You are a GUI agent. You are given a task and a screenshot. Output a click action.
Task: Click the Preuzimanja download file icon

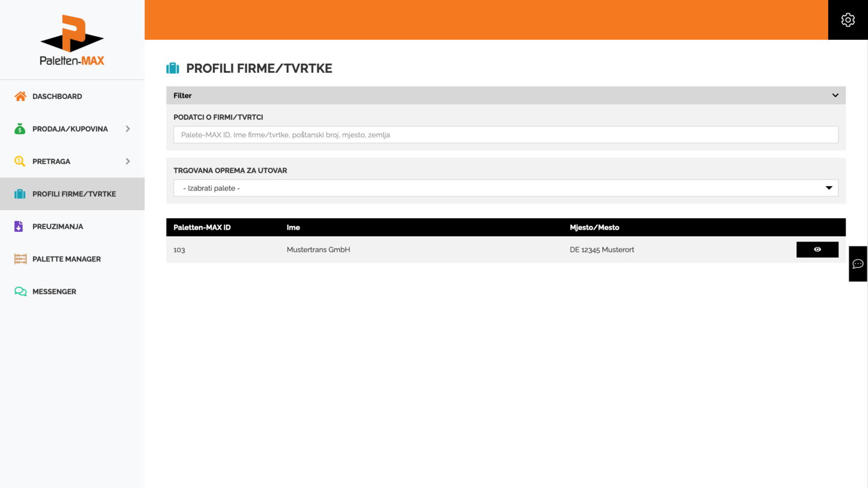(19, 227)
